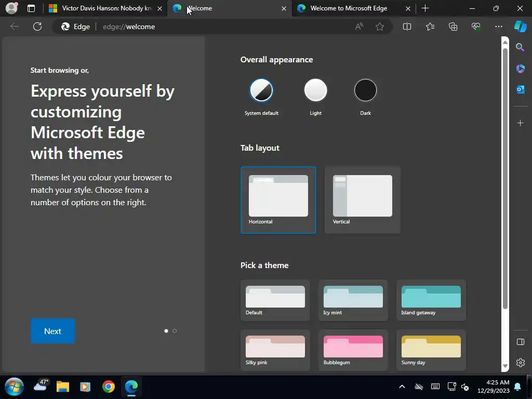532x399 pixels.
Task: Open the tab actions menu icon
Action: [x=31, y=8]
